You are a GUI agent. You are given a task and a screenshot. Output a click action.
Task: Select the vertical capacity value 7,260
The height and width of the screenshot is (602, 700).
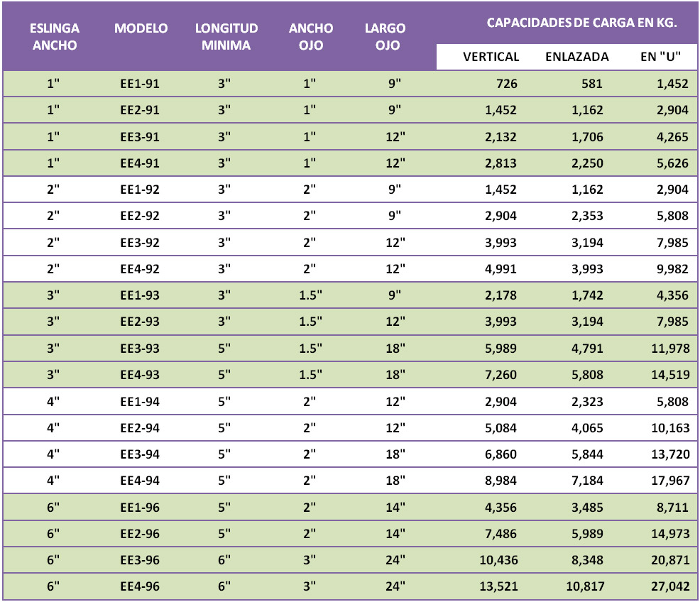pyautogui.click(x=500, y=376)
